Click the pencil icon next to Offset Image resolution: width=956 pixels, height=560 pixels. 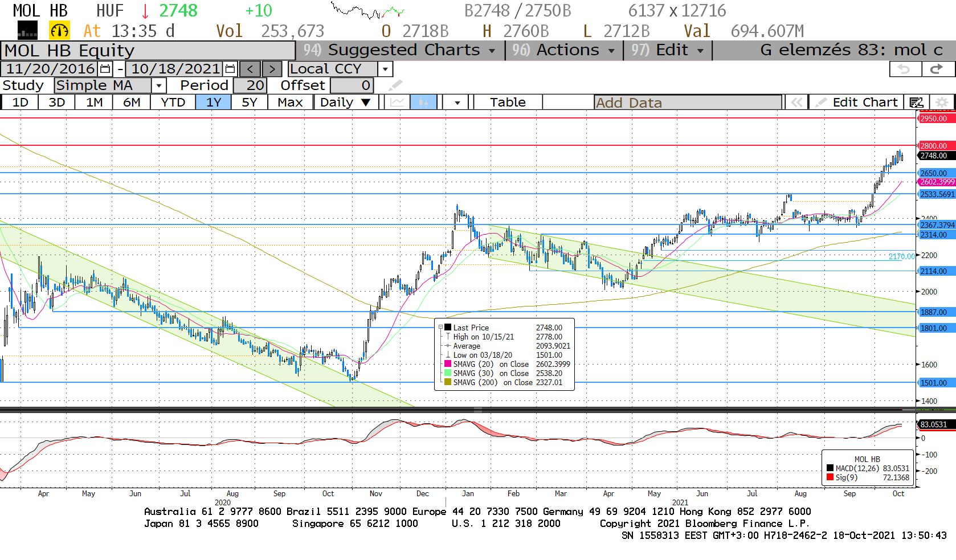(395, 85)
